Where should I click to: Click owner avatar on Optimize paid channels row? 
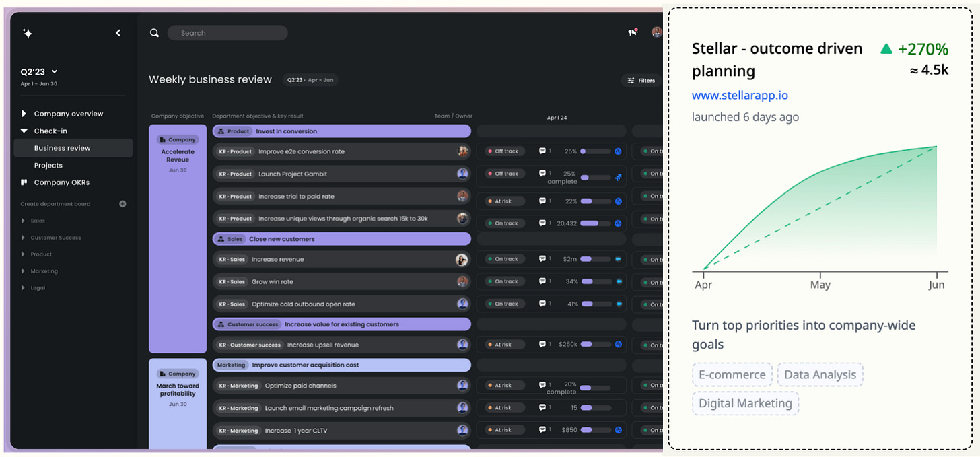coord(462,386)
